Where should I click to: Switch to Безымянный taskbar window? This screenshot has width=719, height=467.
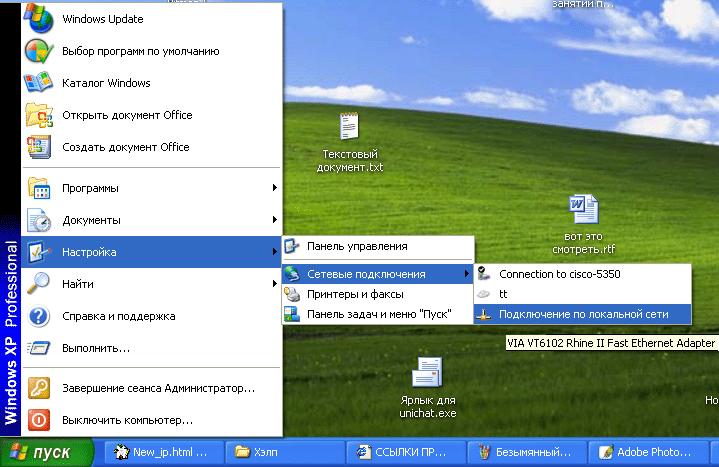pos(527,452)
